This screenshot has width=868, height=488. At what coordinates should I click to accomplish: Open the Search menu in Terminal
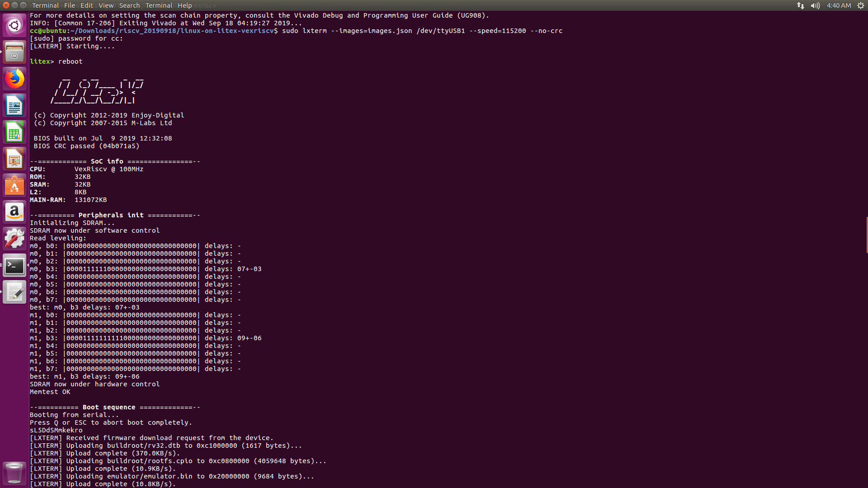coord(129,5)
